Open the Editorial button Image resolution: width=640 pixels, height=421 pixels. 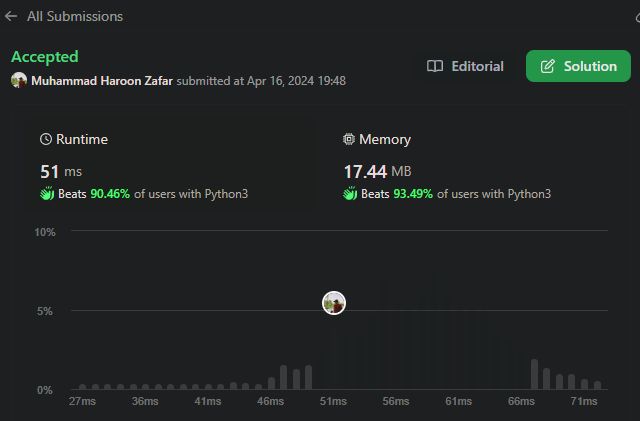click(465, 66)
